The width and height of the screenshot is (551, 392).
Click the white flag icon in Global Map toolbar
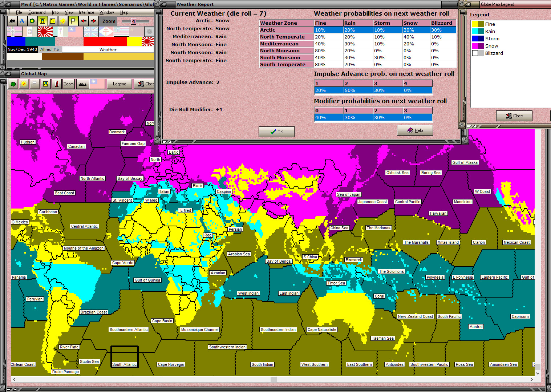35,84
